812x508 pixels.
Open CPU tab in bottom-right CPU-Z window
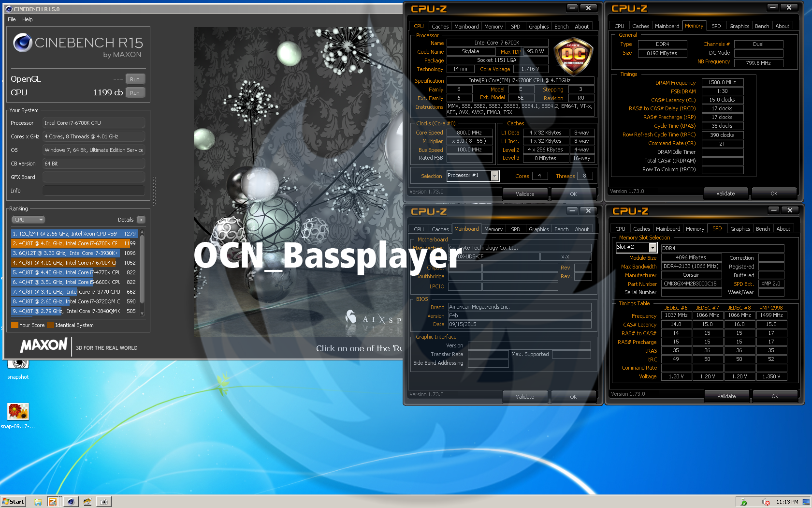(x=620, y=229)
